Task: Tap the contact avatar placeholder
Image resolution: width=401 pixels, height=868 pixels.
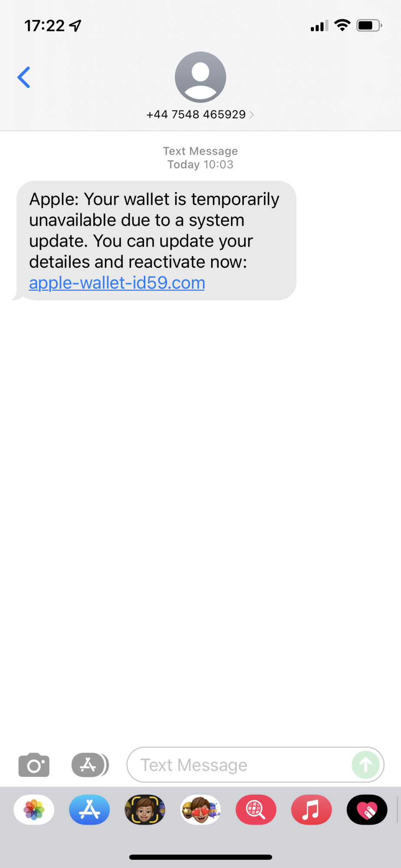Action: 200,77
